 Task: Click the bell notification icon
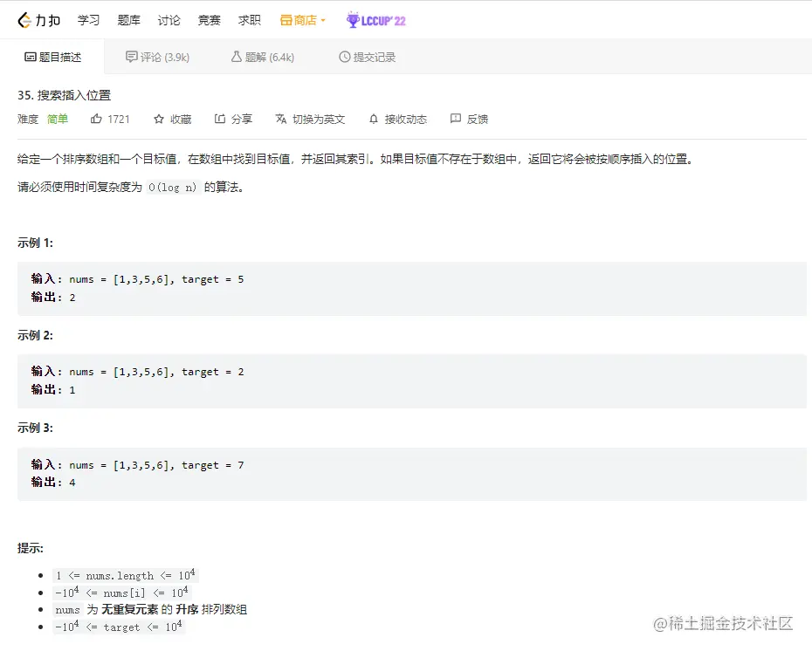tap(374, 120)
